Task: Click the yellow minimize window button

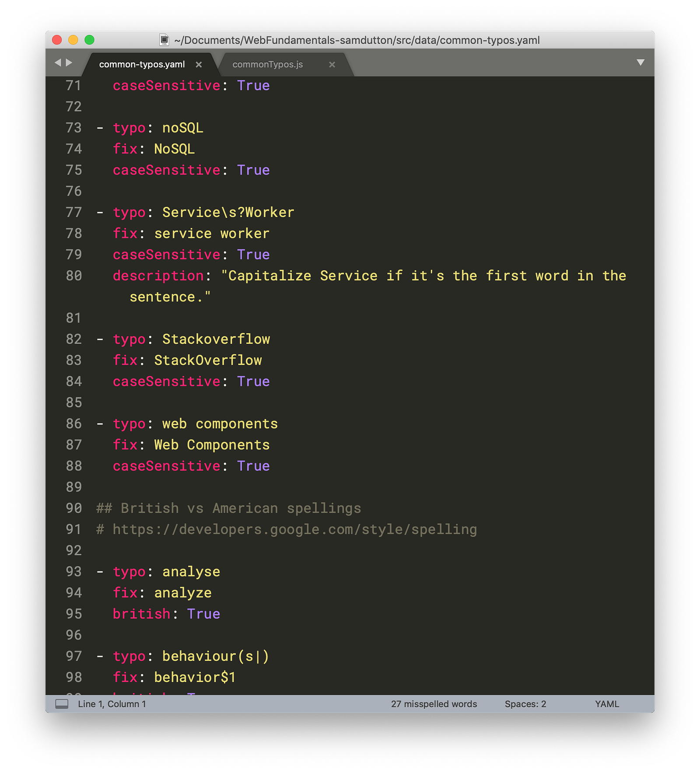Action: point(73,40)
